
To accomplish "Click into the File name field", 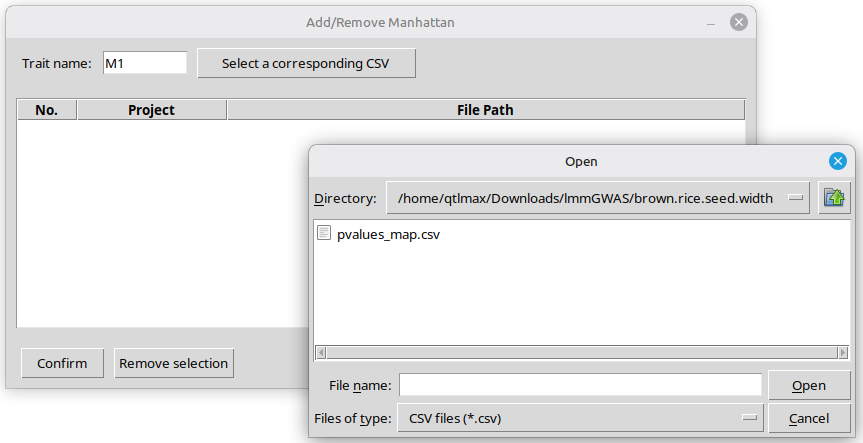I will 580,385.
